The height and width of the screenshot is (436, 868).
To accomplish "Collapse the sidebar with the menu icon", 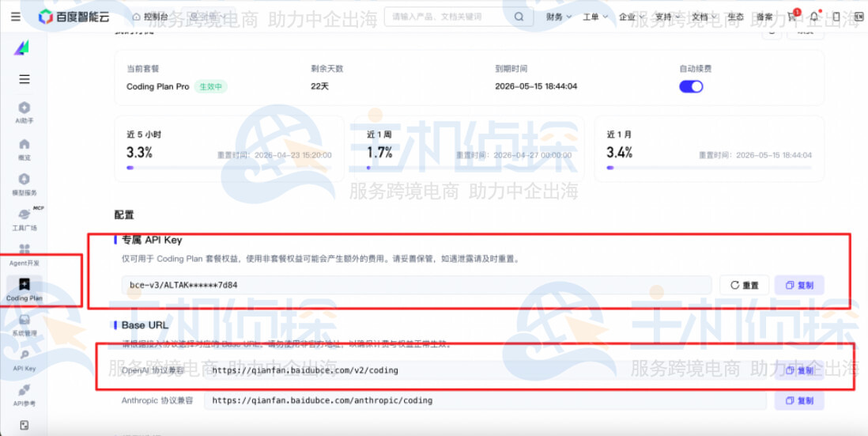I will click(25, 79).
